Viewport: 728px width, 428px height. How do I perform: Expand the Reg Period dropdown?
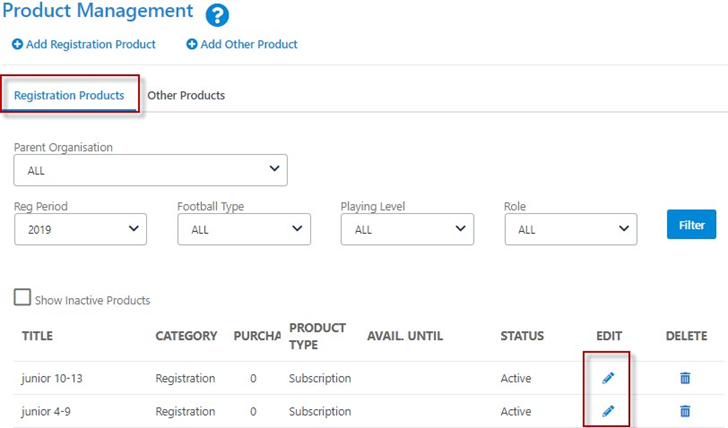point(80,229)
